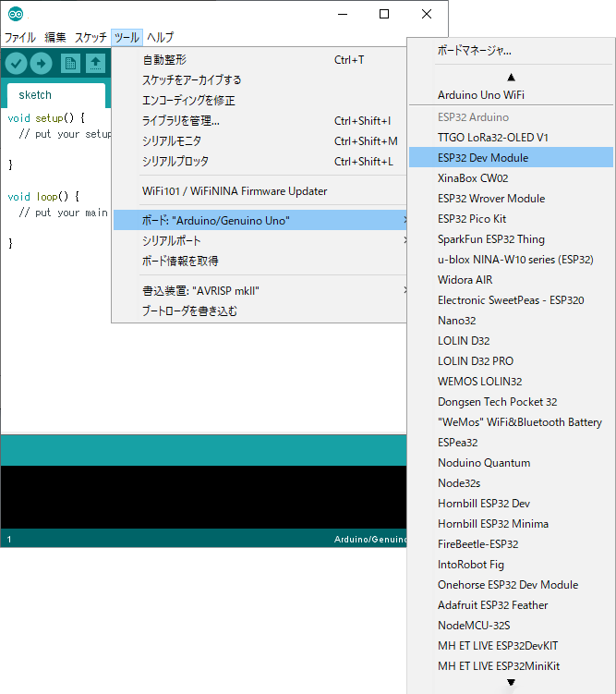
Task: Select Hornbill ESP32 Dev board
Action: tap(511, 505)
